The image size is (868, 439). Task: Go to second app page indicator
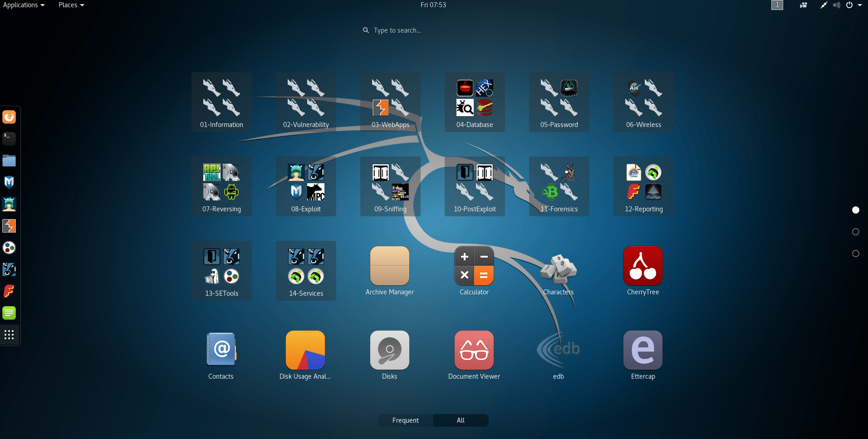(x=856, y=232)
